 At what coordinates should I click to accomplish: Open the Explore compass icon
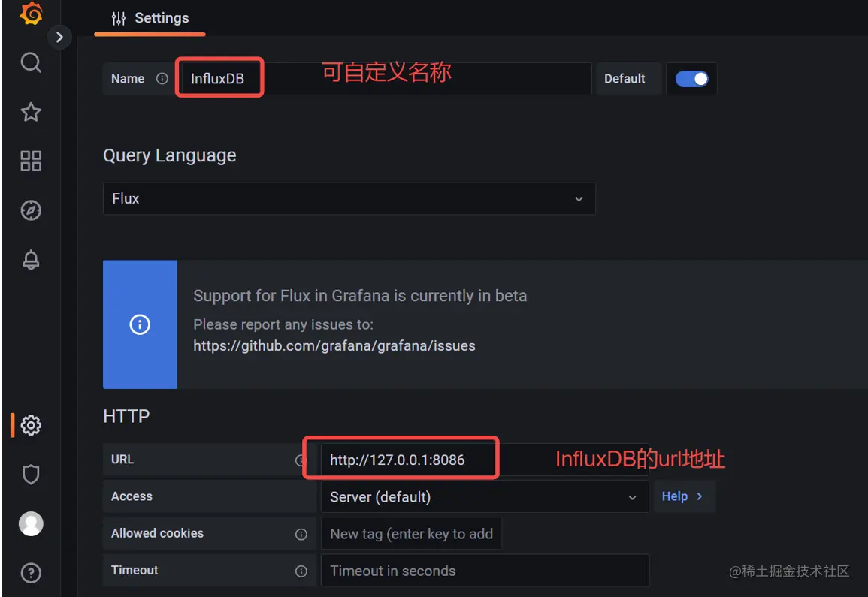coord(31,210)
